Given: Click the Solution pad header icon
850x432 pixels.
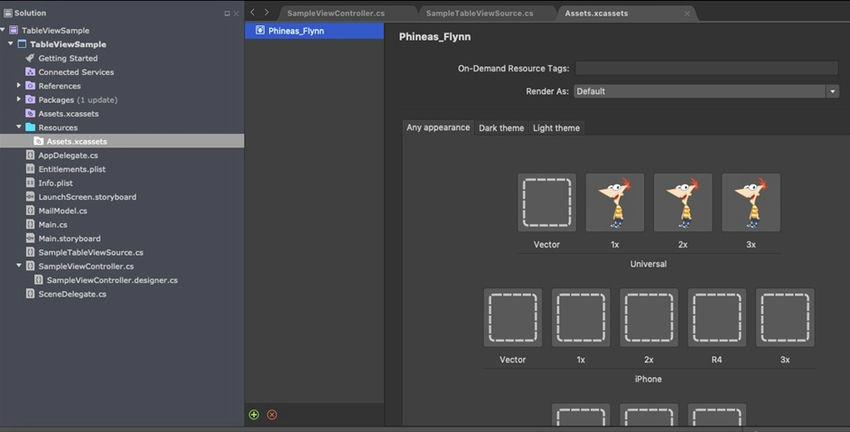Looking at the screenshot, I should tap(8, 13).
